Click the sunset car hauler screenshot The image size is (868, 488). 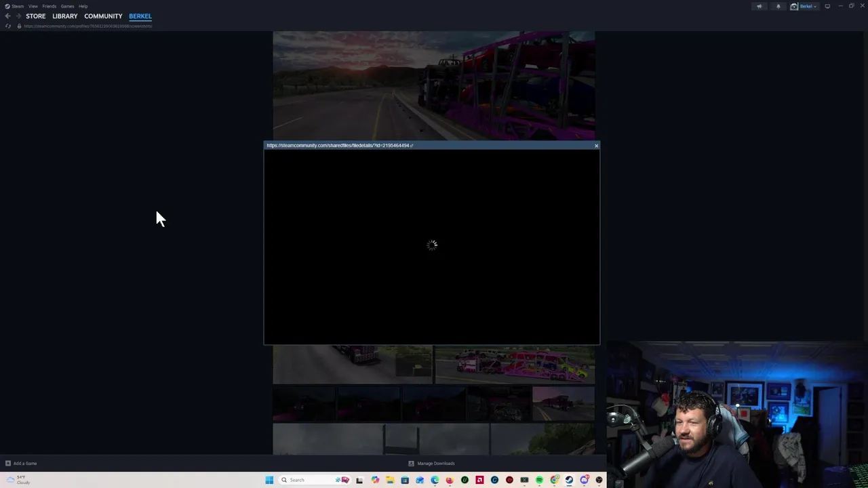coord(434,85)
